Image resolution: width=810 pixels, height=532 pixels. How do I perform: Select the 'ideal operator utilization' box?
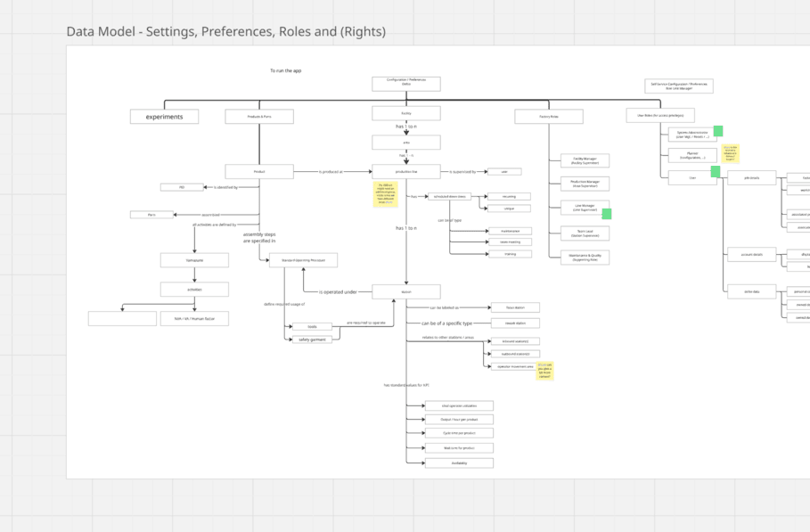point(459,406)
